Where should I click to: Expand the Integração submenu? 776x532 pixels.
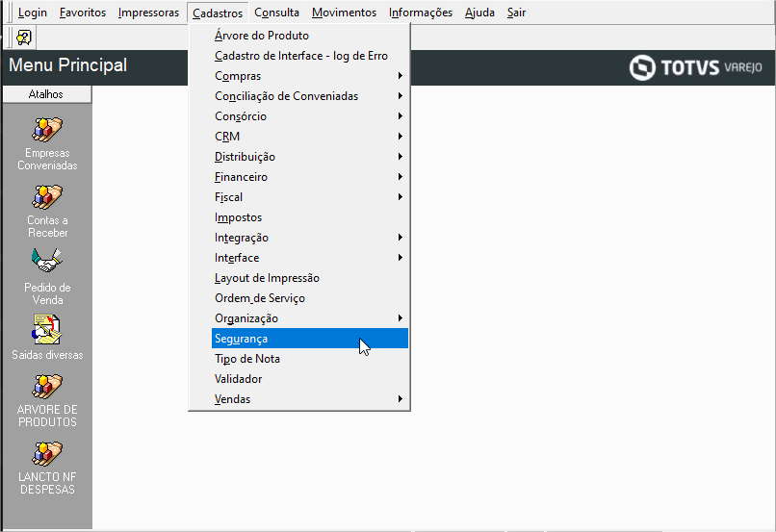pos(310,238)
